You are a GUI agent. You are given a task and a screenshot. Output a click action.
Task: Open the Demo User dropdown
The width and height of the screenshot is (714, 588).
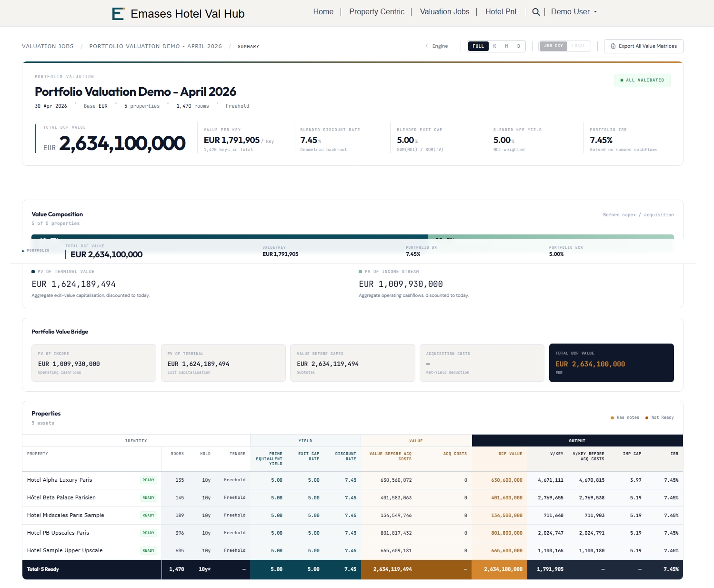coord(574,12)
